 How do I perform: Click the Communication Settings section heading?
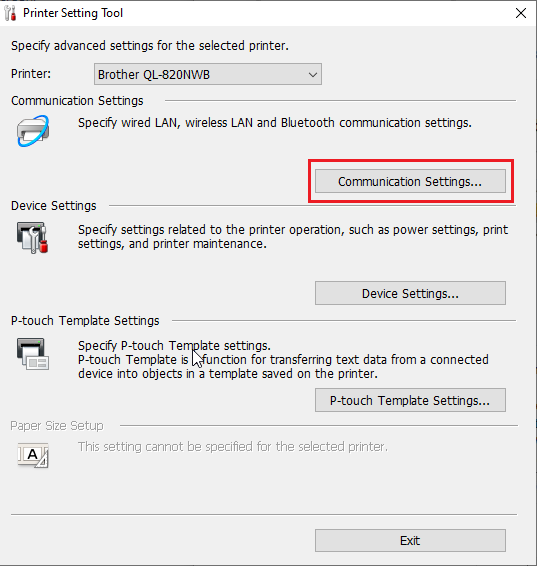77,101
